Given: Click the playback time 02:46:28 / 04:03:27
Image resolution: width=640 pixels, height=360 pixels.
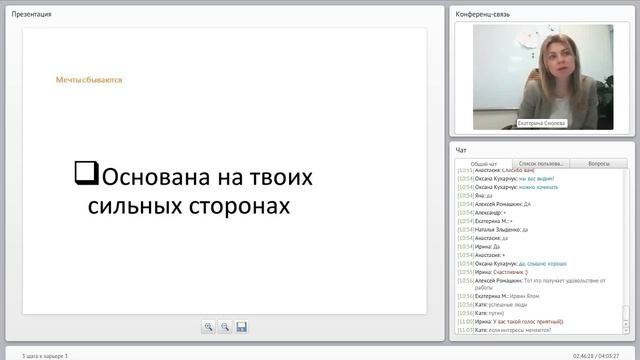Looking at the screenshot, I should click(596, 356).
